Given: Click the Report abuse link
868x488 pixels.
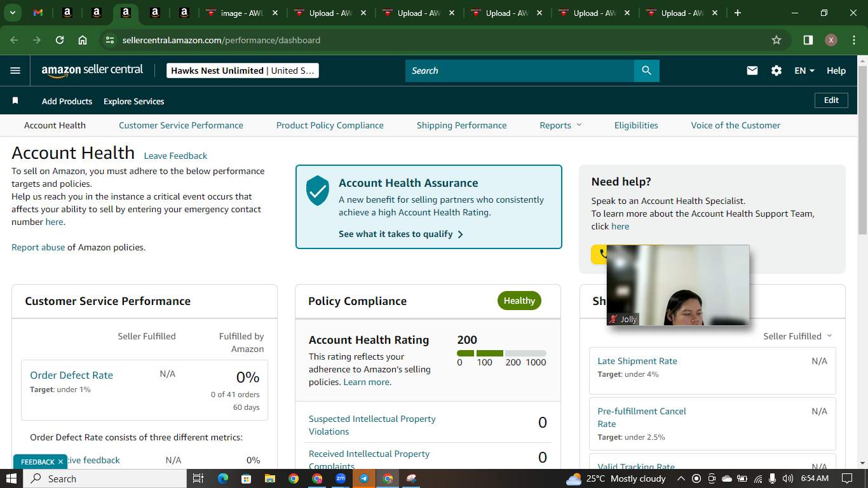Looking at the screenshot, I should (38, 247).
